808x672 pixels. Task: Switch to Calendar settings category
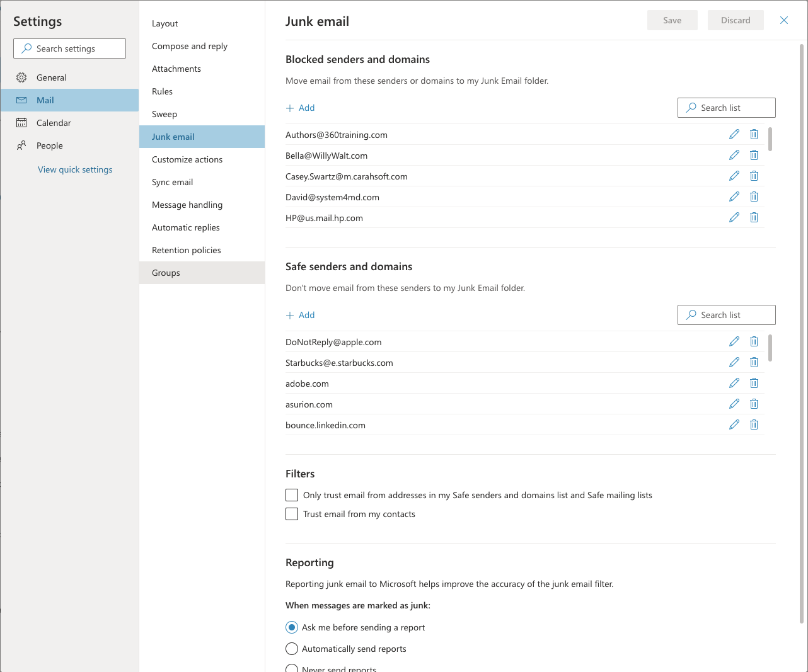pyautogui.click(x=54, y=123)
